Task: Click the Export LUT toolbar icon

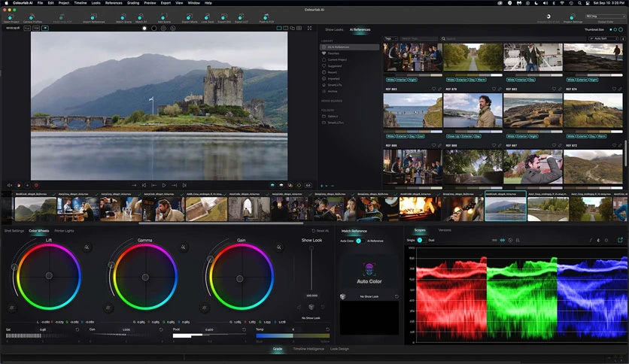Action: tap(241, 17)
